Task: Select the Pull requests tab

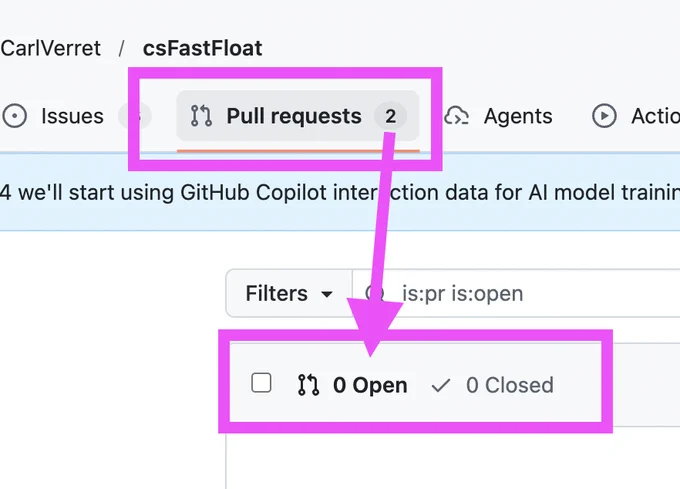Action: coord(298,116)
